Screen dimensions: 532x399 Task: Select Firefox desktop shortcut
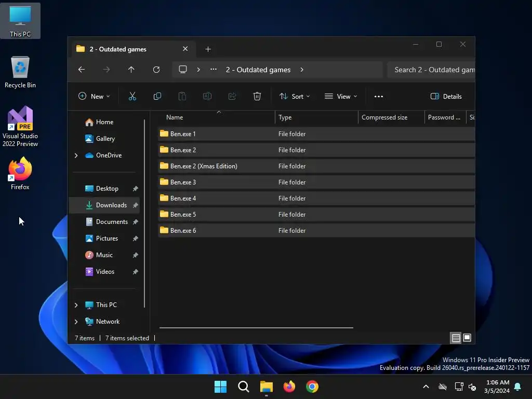click(20, 174)
